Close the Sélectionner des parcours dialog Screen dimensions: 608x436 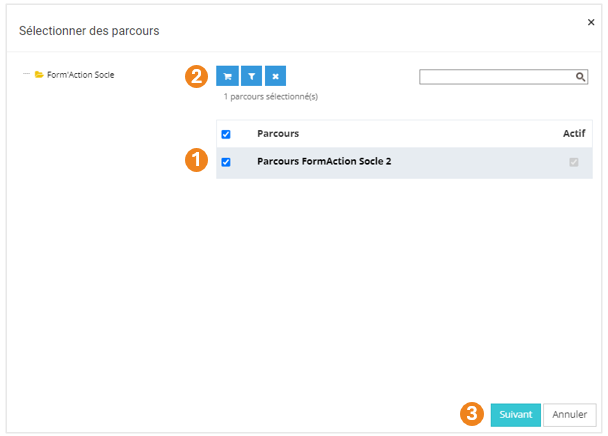pos(590,20)
